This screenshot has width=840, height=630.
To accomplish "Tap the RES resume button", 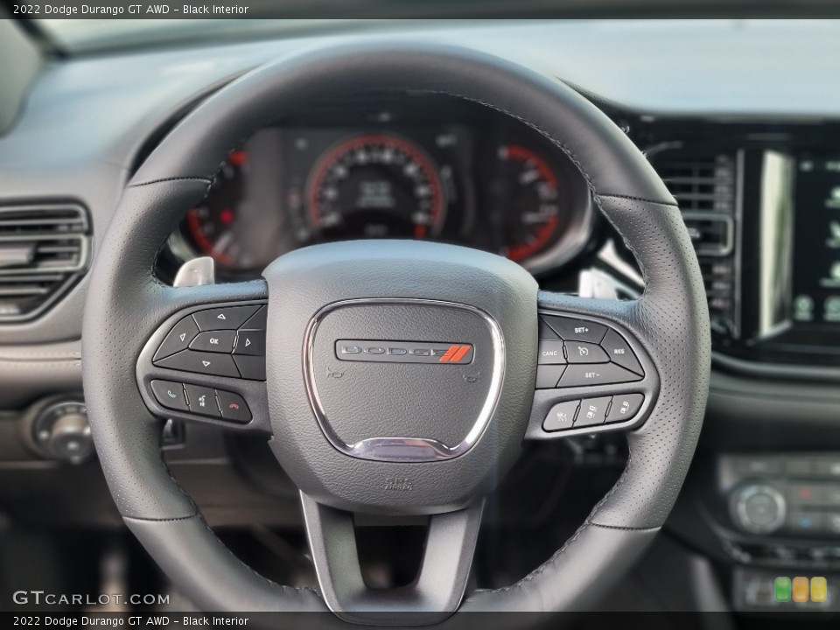I will (621, 352).
